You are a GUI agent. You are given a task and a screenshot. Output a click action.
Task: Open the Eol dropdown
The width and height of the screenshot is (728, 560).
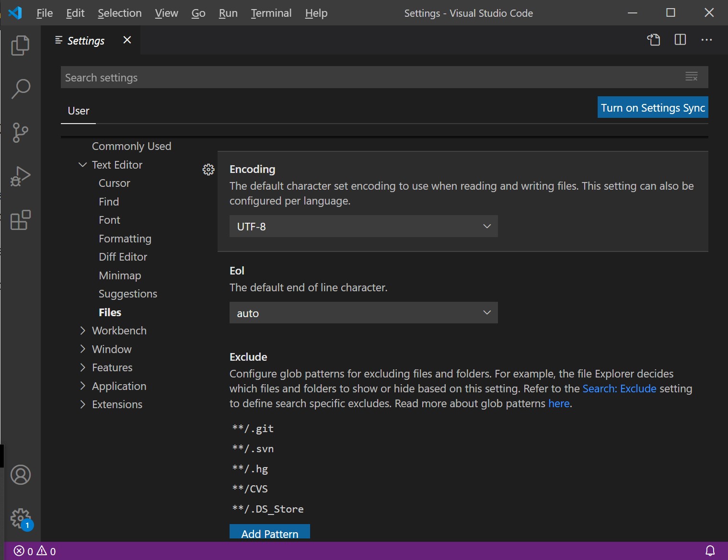pos(363,312)
